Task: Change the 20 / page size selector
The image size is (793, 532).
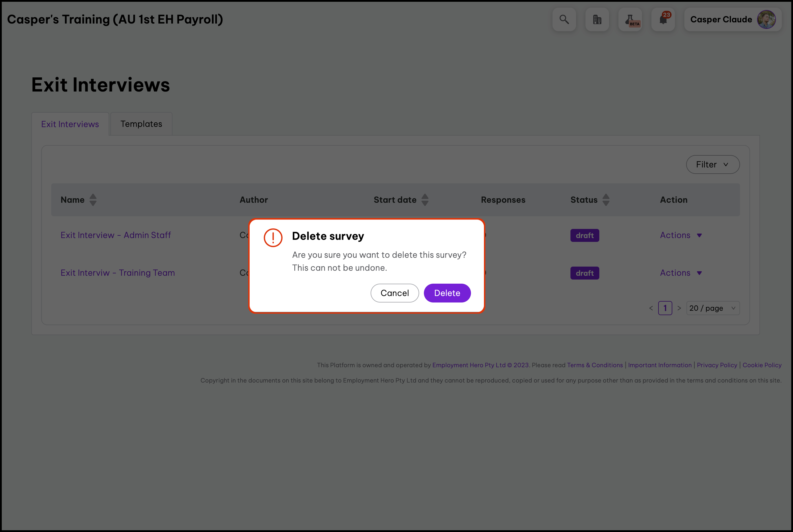Action: [713, 308]
